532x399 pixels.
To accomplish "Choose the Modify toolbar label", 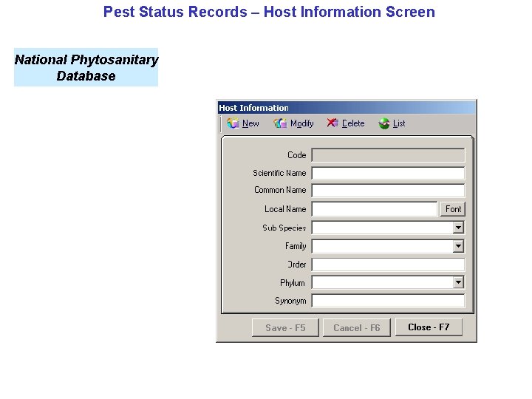I will [x=301, y=123].
